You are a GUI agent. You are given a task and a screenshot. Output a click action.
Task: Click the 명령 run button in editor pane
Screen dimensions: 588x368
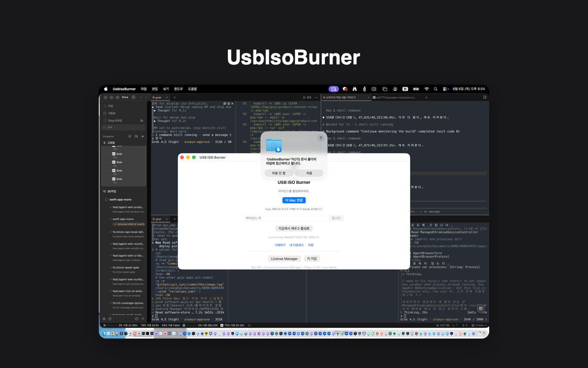point(307,98)
